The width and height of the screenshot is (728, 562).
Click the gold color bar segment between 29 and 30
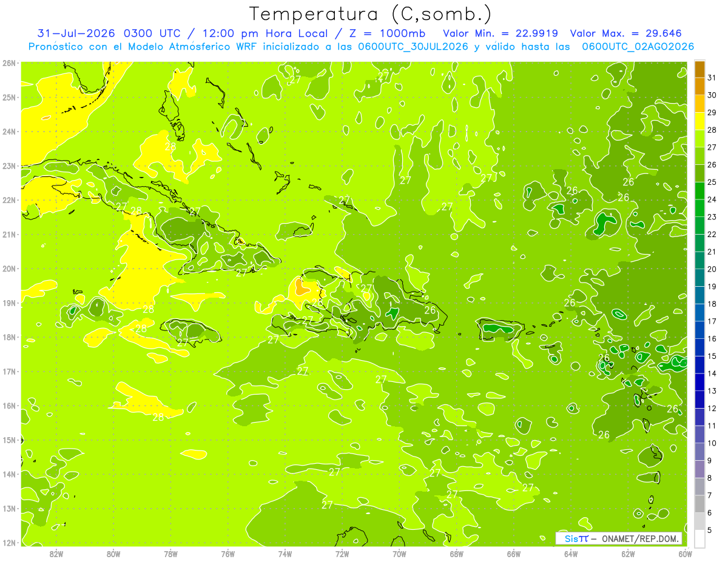click(699, 104)
